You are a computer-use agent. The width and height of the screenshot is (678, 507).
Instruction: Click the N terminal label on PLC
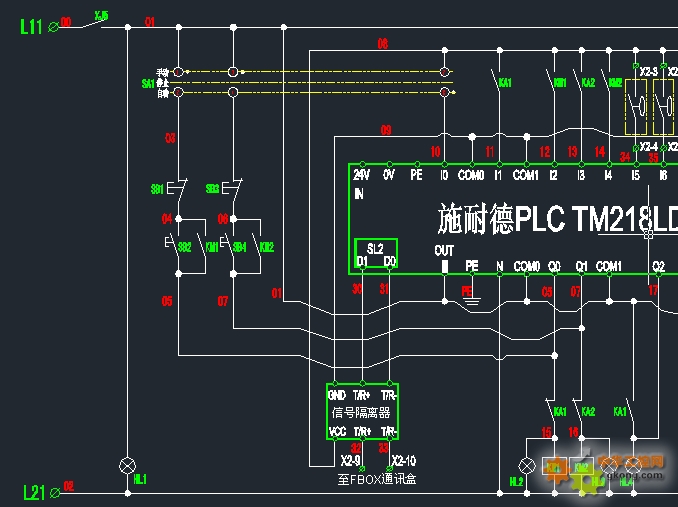499,266
